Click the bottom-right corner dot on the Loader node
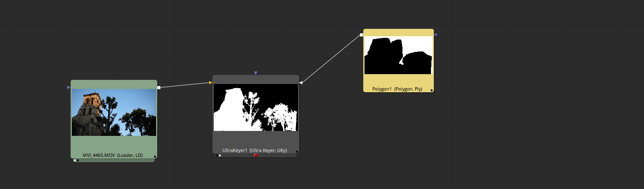The width and height of the screenshot is (644, 189). click(155, 156)
